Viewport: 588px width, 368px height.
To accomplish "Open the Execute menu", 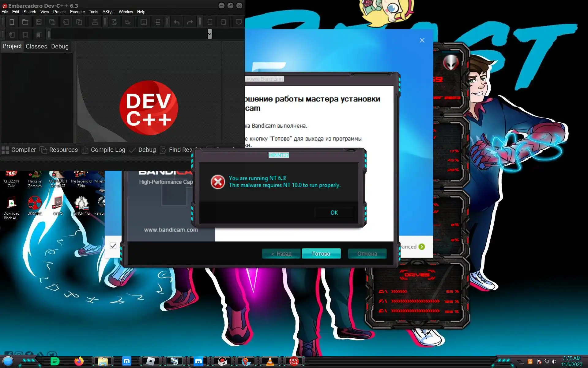I will 77,12.
